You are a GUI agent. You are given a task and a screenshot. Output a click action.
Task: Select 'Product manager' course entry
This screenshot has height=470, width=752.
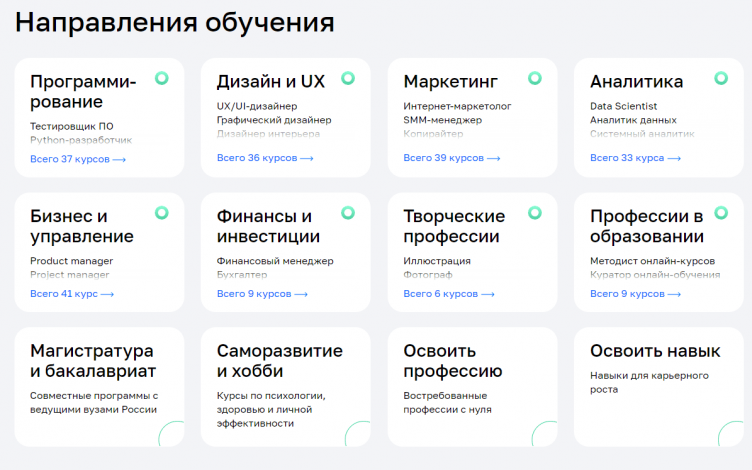[71, 261]
